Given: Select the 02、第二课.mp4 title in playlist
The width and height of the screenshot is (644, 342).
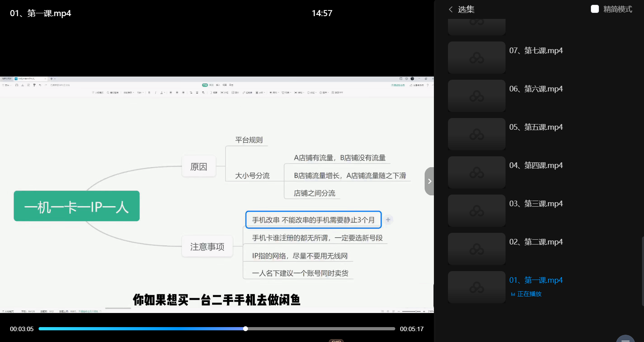Looking at the screenshot, I should coord(536,242).
